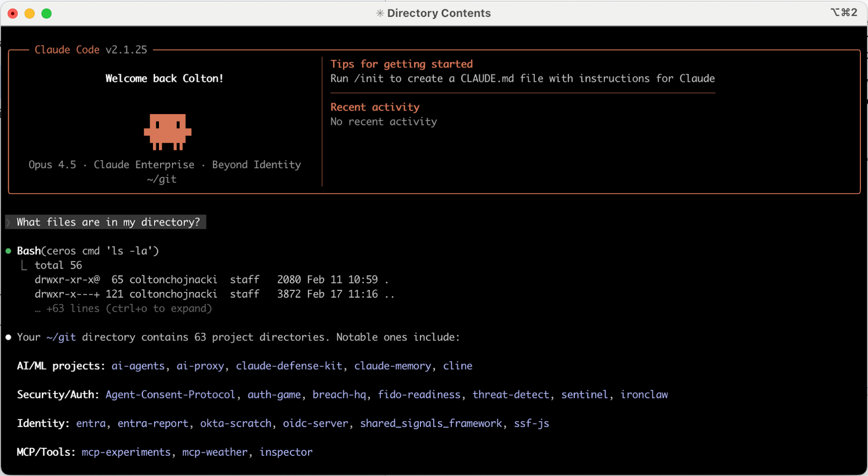Click 'ironclaw' project name
The height and width of the screenshot is (476, 868).
[644, 395]
